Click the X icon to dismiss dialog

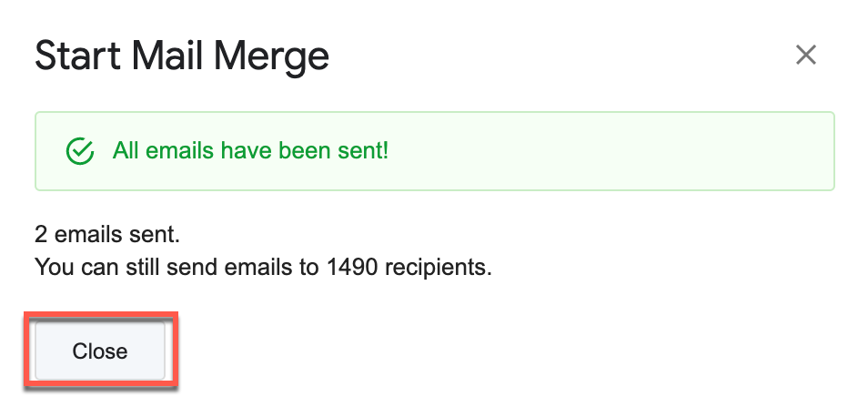click(805, 55)
